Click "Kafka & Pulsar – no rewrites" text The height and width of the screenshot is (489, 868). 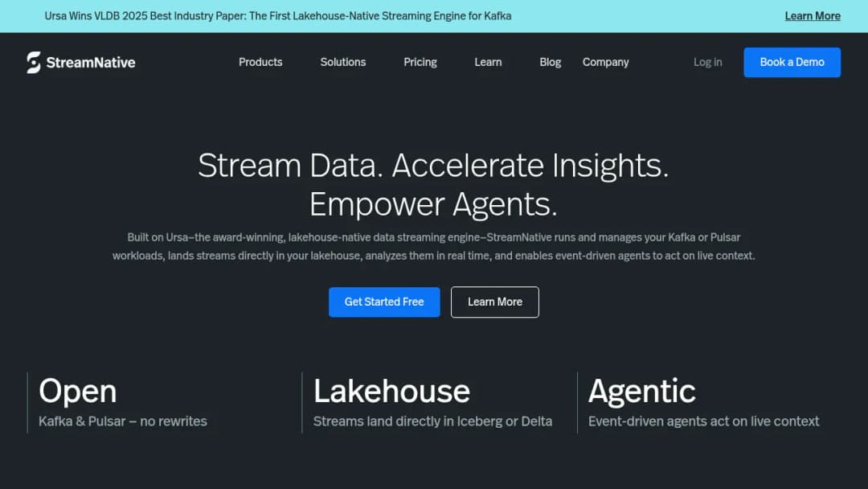pos(123,421)
